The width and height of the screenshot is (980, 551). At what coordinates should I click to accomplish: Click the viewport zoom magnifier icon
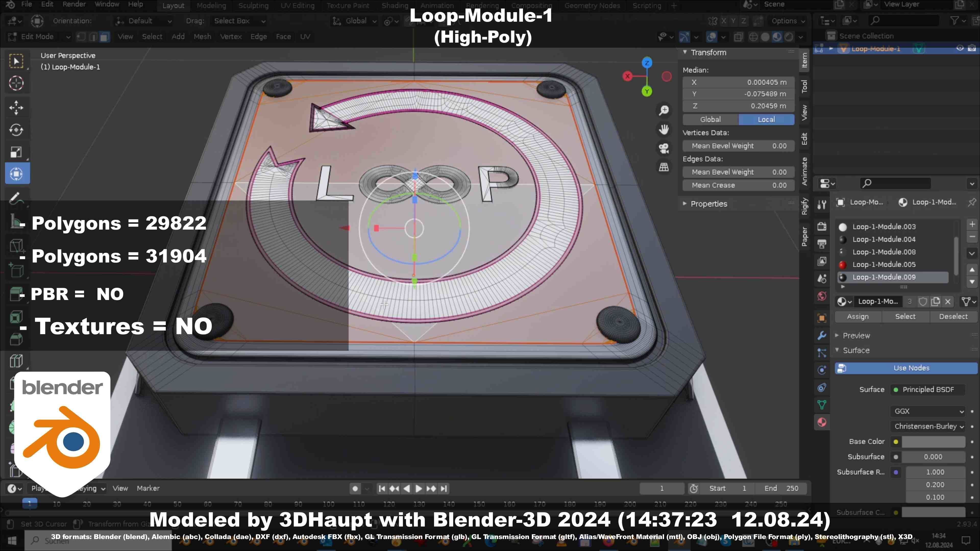664,110
